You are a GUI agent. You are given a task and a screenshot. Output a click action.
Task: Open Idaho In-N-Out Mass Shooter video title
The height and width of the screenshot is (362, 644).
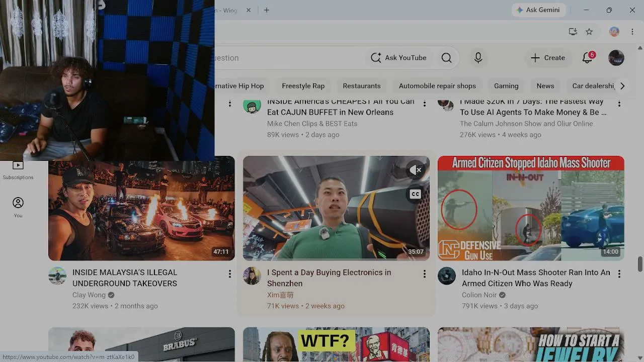tap(536, 278)
